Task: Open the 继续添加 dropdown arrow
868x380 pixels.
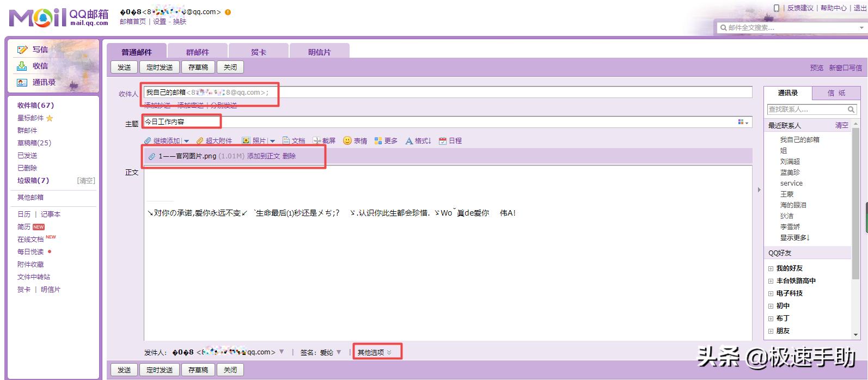Action: [186, 141]
